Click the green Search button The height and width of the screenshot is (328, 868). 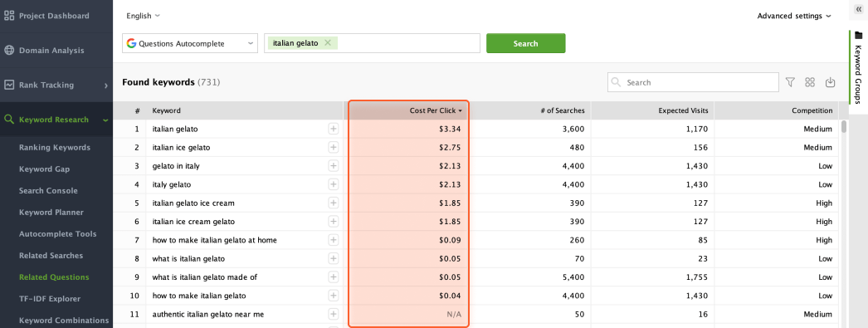pyautogui.click(x=526, y=43)
